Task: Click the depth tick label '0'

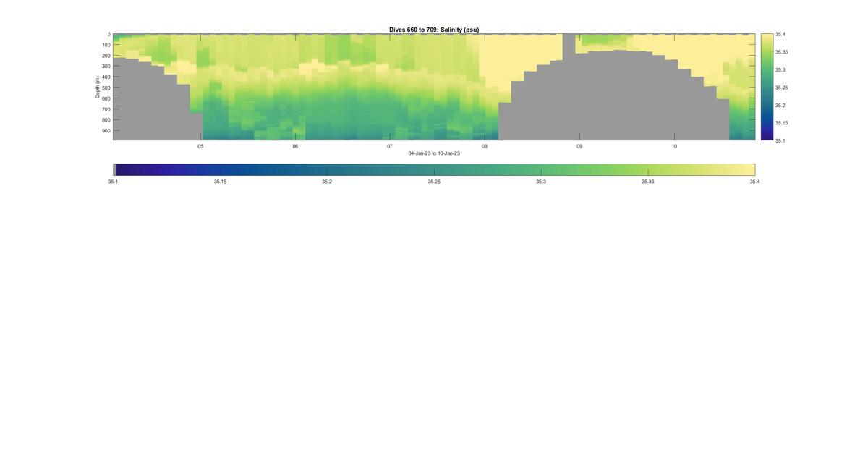Action: (109, 34)
